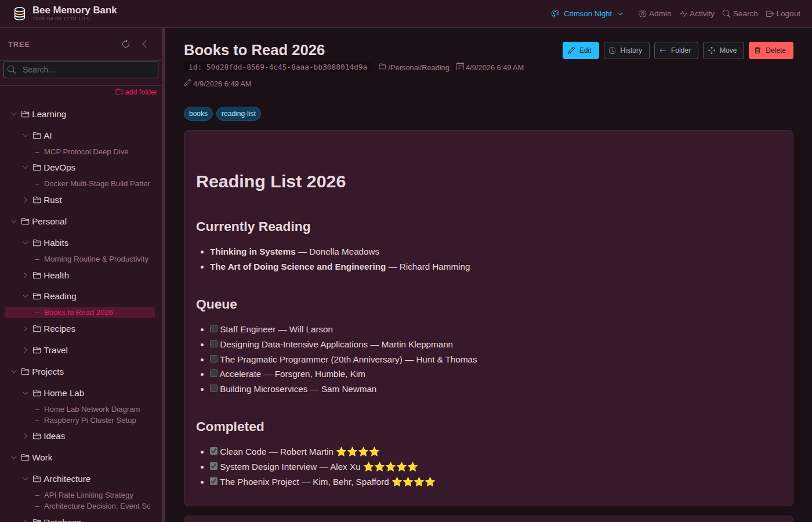812x522 pixels.
Task: Click the Move button
Action: (723, 50)
